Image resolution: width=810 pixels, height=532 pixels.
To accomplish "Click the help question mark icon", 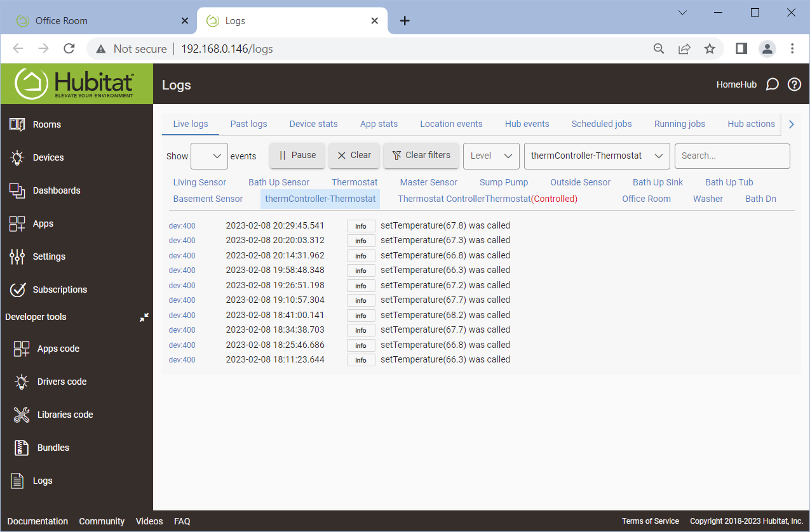I will click(x=794, y=84).
